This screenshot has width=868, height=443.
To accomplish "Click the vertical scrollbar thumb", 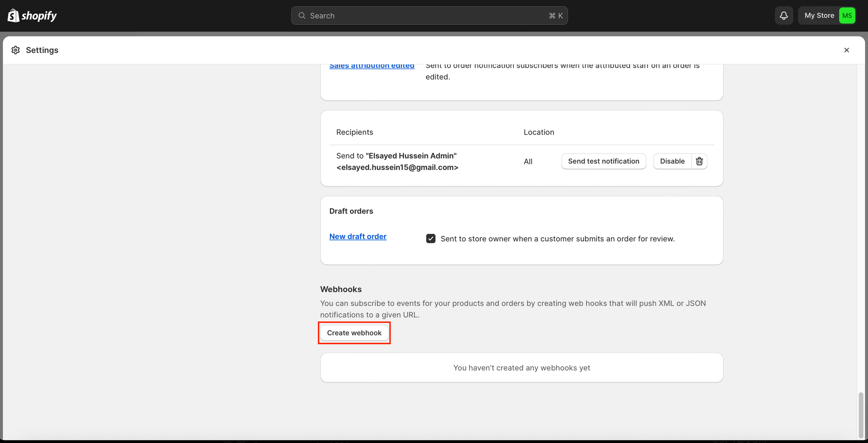I will click(860, 414).
